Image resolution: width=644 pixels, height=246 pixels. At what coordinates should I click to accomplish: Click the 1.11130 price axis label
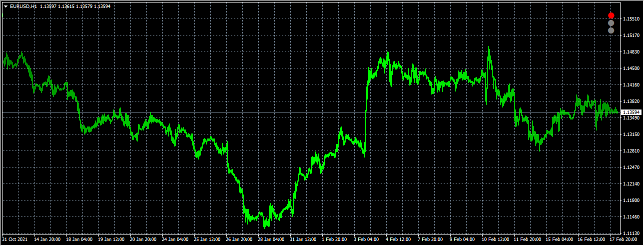631,233
